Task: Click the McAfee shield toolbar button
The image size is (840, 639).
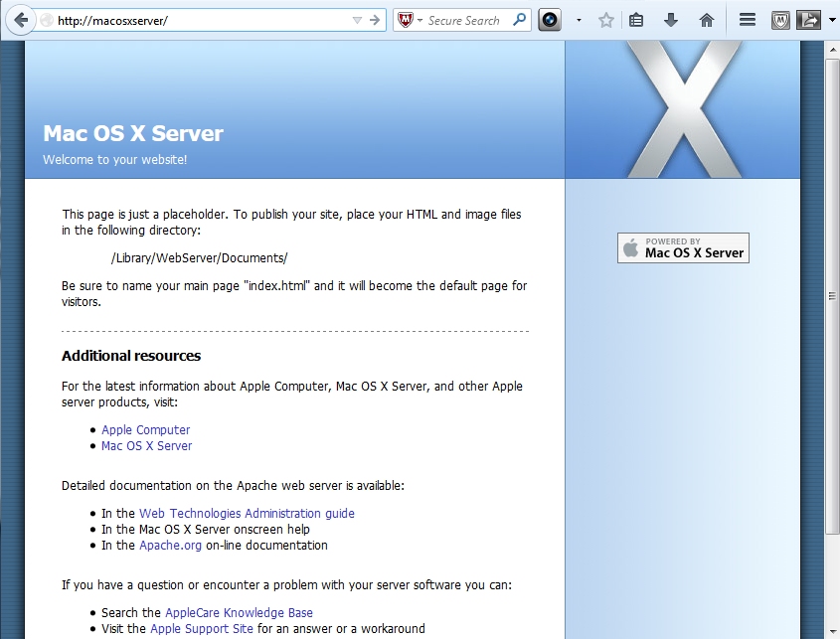Action: coord(780,20)
